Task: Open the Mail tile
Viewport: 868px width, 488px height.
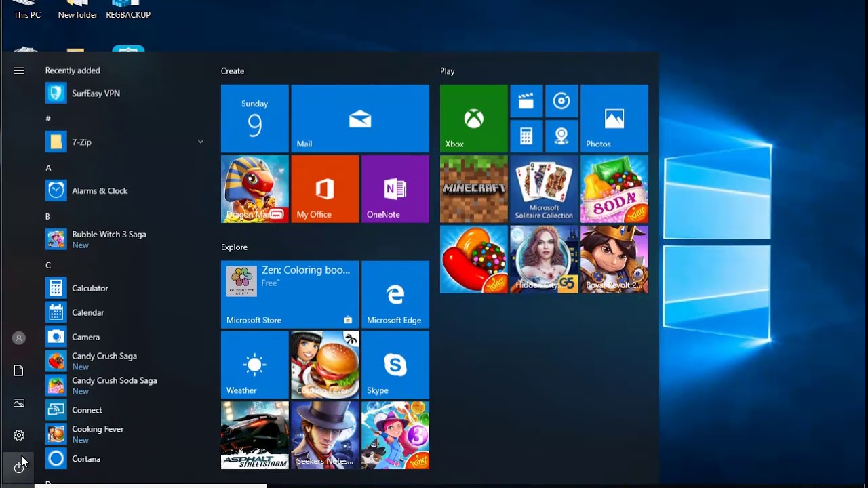Action: pyautogui.click(x=360, y=119)
